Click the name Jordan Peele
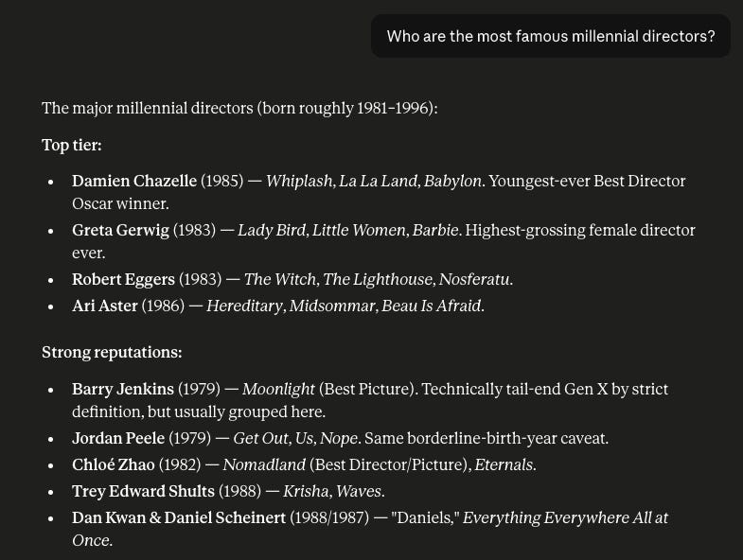The image size is (743, 560). tap(118, 438)
